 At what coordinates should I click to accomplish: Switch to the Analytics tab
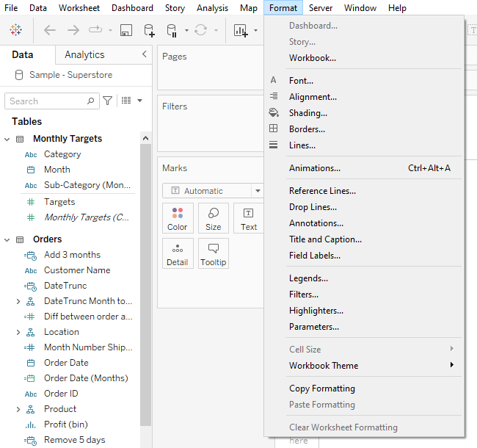(84, 55)
